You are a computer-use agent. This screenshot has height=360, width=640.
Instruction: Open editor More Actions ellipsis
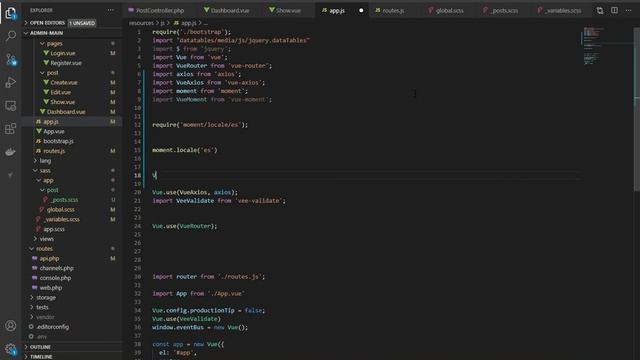coord(629,10)
